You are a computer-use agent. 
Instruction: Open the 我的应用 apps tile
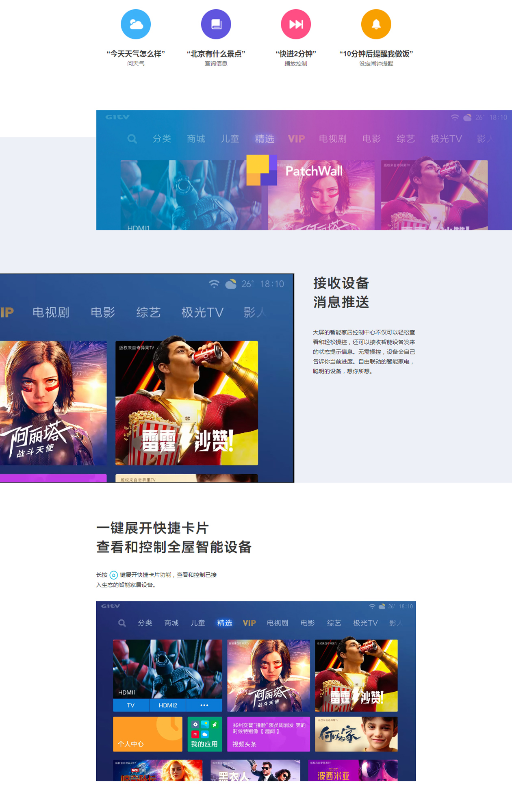205,734
